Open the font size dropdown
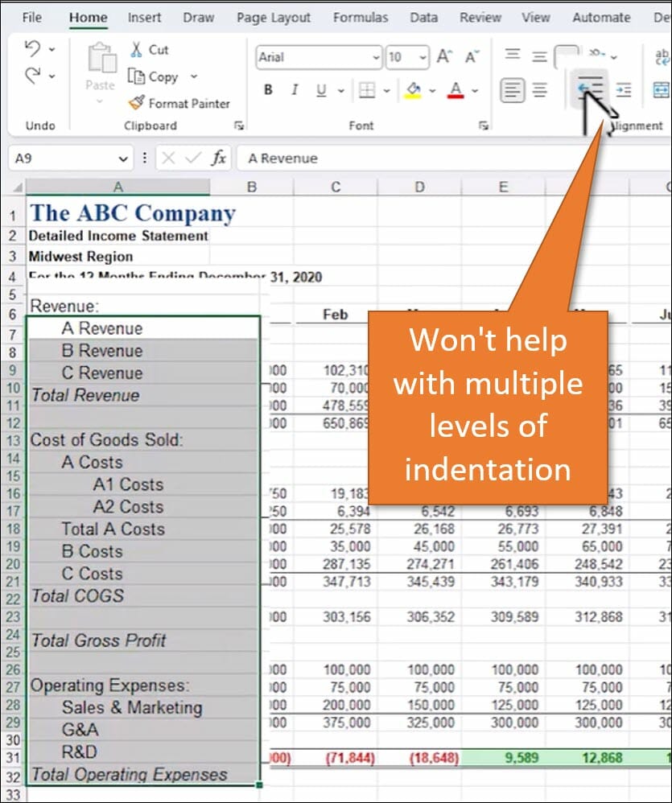 (423, 57)
